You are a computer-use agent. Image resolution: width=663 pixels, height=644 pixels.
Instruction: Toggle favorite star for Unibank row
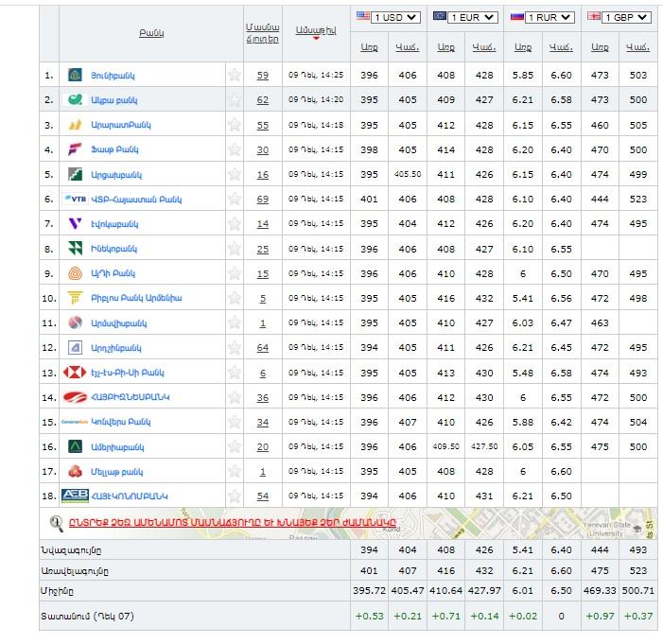coord(234,75)
